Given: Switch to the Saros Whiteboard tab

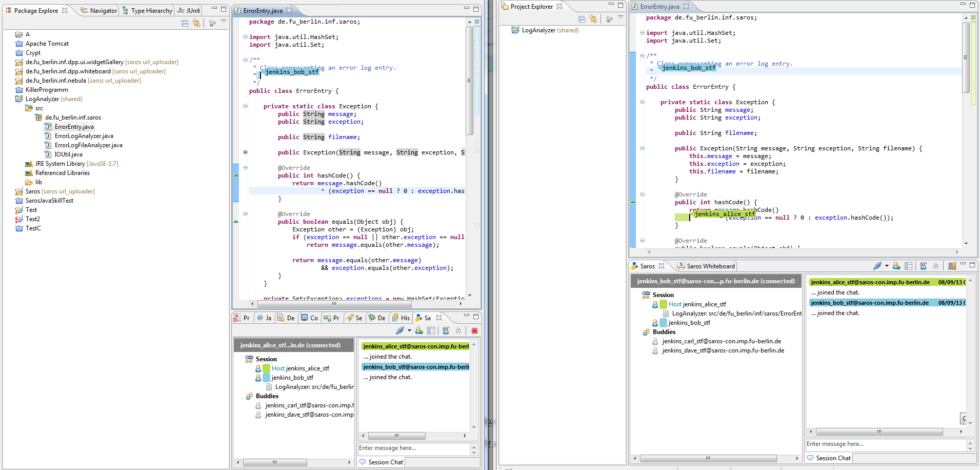Looking at the screenshot, I should (x=706, y=266).
